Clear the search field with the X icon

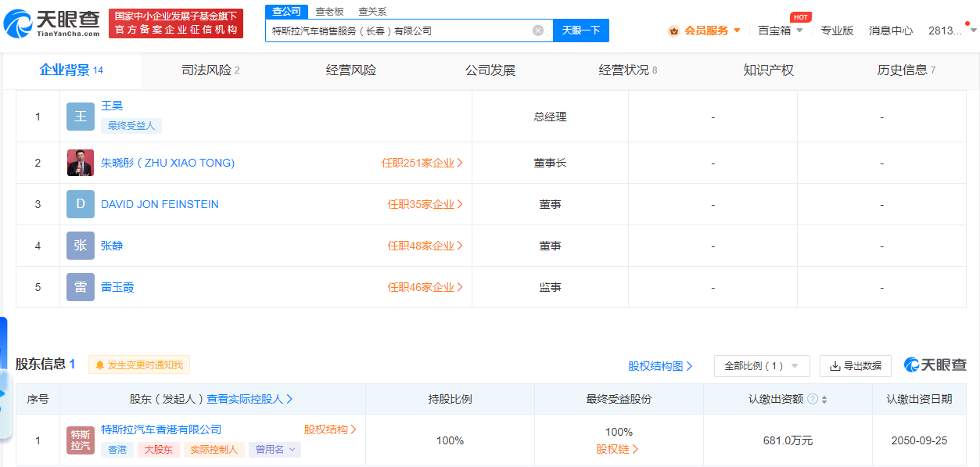click(x=538, y=31)
